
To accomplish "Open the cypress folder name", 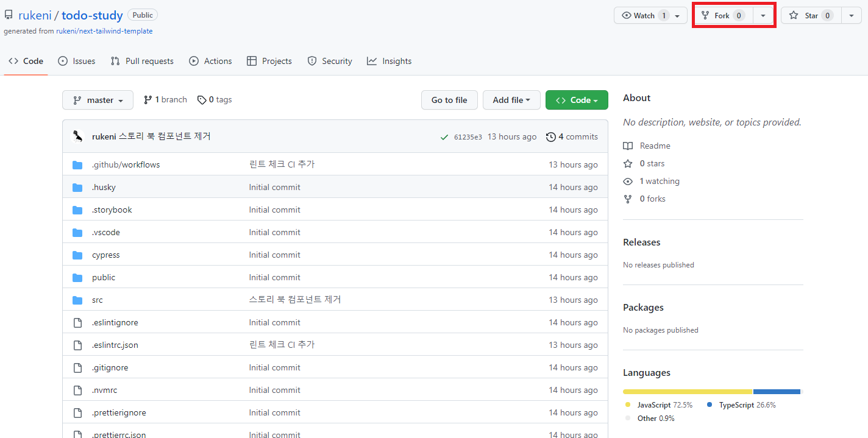I will 105,255.
